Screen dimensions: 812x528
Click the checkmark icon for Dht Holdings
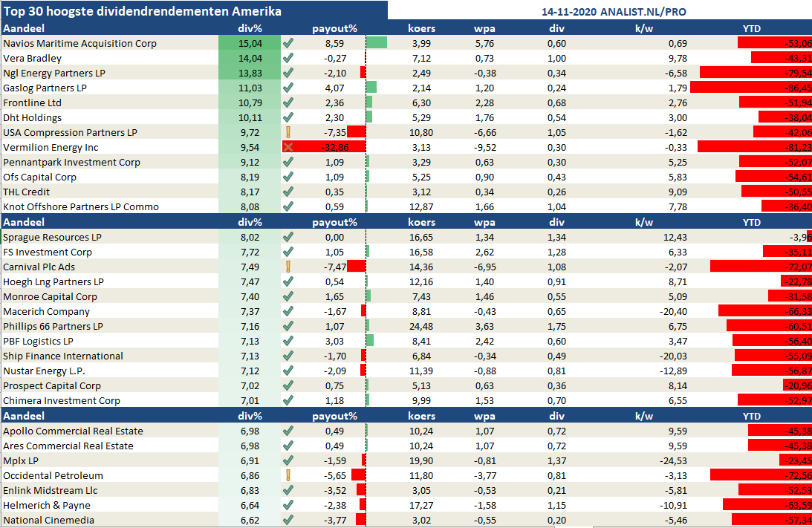288,117
